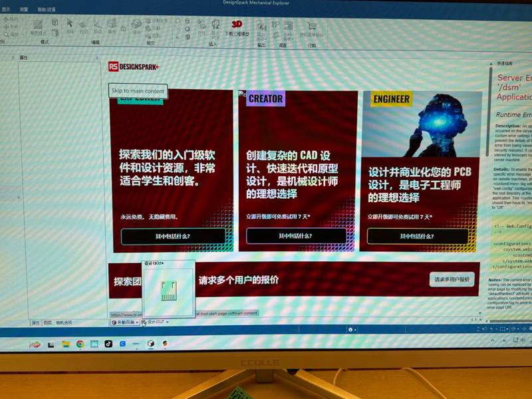Screen dimensions: 532x399
Task: Expand the info message dropdown arrow in status bar
Action: pos(355,330)
